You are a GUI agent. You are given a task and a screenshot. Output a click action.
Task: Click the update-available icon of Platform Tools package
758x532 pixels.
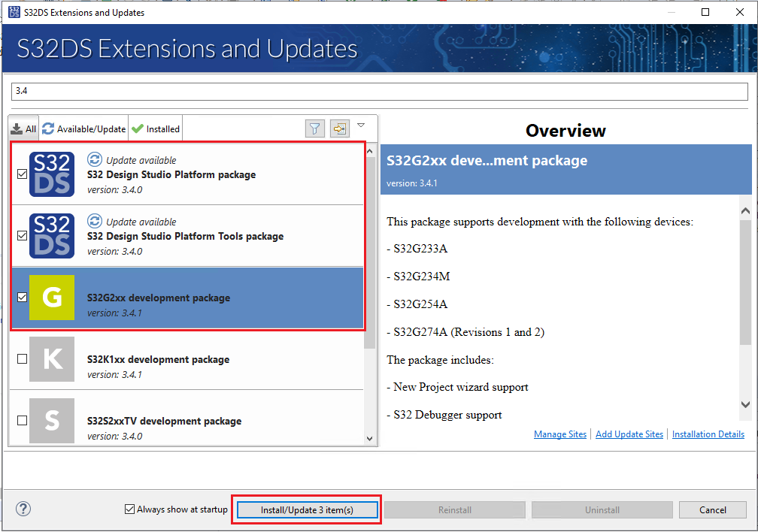[95, 221]
